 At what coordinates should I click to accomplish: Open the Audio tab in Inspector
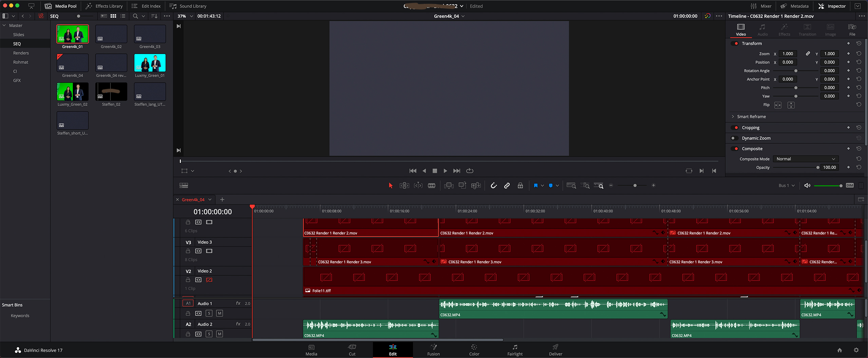762,30
